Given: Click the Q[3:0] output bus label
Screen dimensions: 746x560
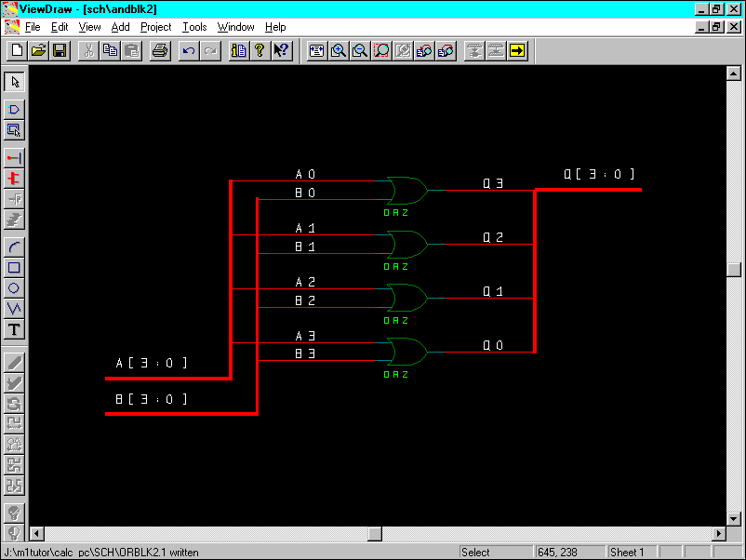Looking at the screenshot, I should coord(599,174).
